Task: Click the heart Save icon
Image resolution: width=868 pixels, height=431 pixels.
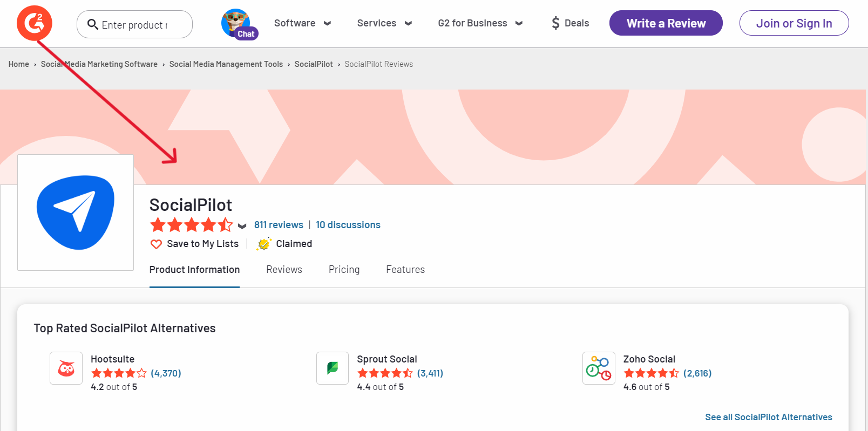Action: tap(156, 244)
